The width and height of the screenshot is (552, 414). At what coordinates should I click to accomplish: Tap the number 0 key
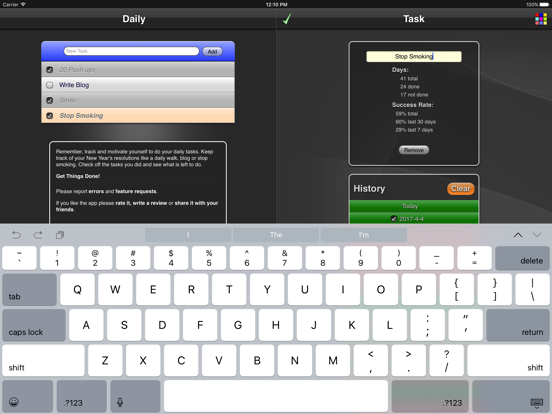399,258
